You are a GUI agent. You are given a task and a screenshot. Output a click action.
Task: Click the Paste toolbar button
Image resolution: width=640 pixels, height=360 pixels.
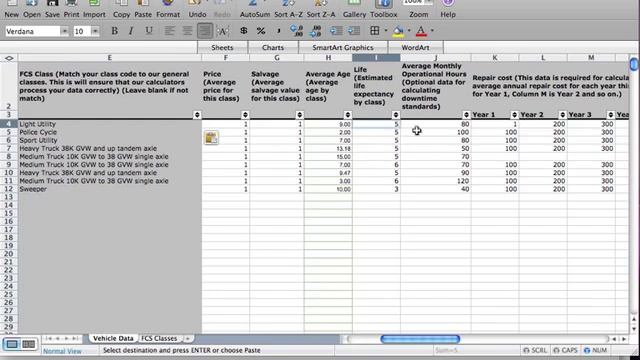pyautogui.click(x=143, y=9)
